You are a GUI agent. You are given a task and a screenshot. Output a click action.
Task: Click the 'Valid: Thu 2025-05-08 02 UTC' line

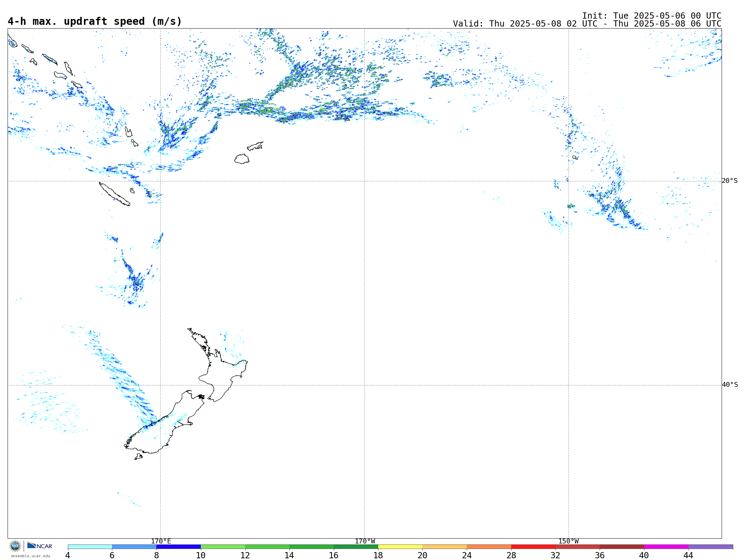[x=587, y=24]
